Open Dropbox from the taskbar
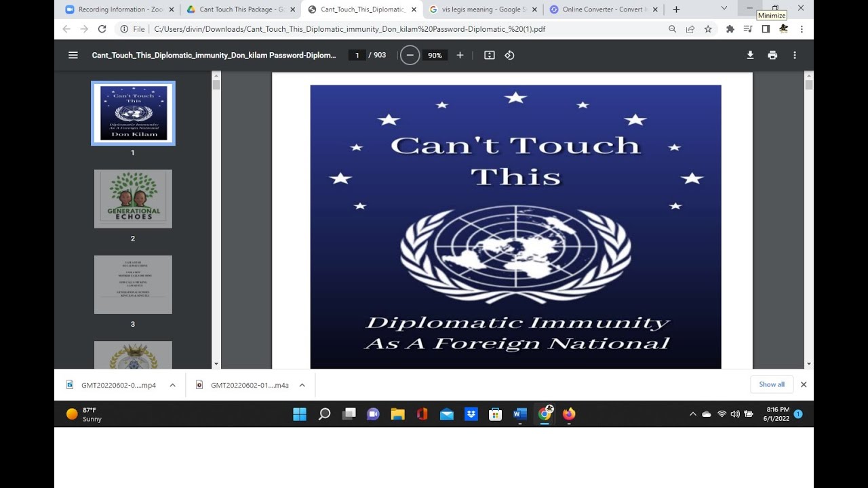 tap(471, 414)
